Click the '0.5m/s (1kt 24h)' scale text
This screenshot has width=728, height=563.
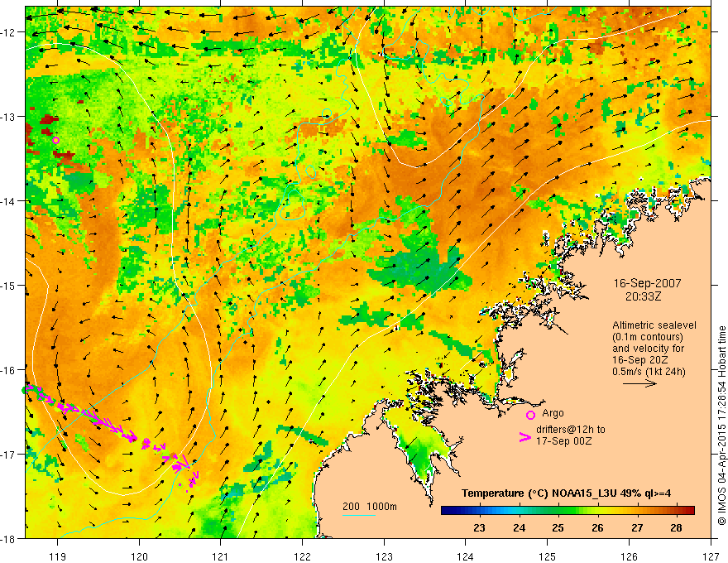click(649, 371)
